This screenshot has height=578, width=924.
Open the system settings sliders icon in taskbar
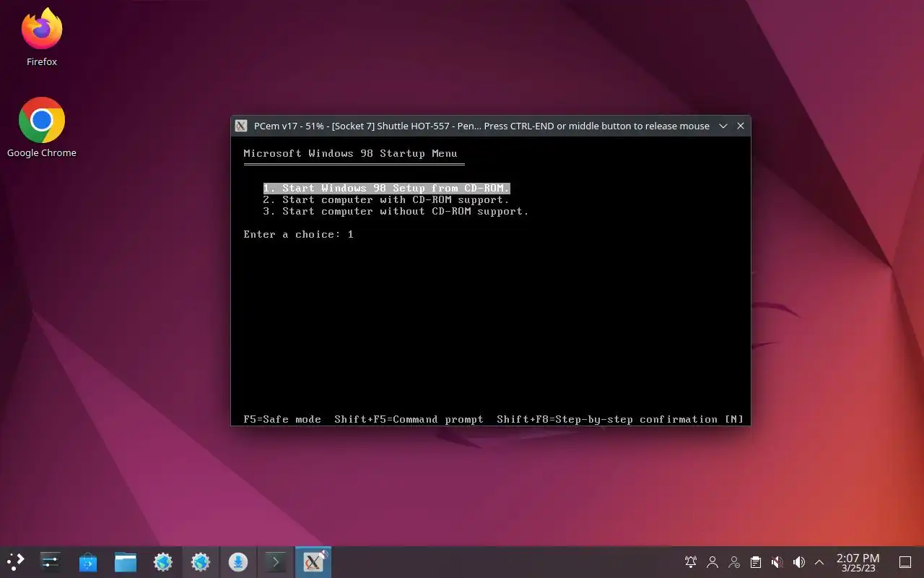(51, 561)
